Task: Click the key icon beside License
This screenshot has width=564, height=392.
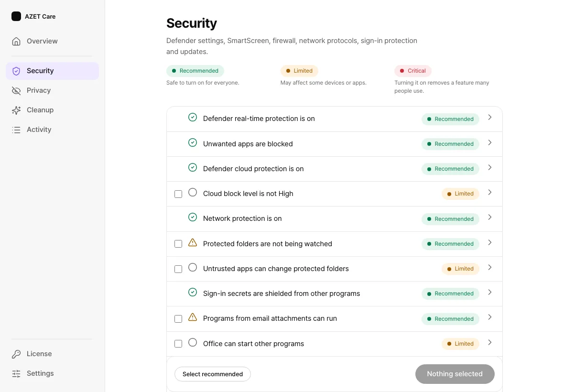Action: 16,354
